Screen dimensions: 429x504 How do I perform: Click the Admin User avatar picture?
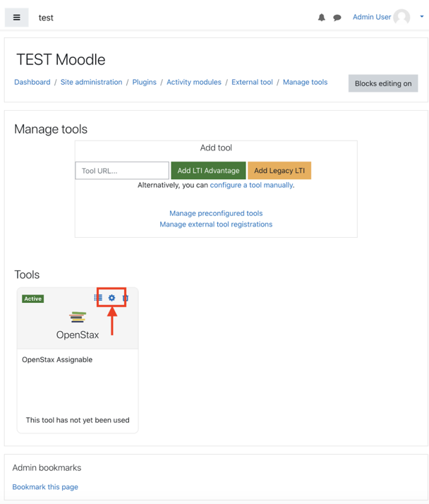[402, 18]
